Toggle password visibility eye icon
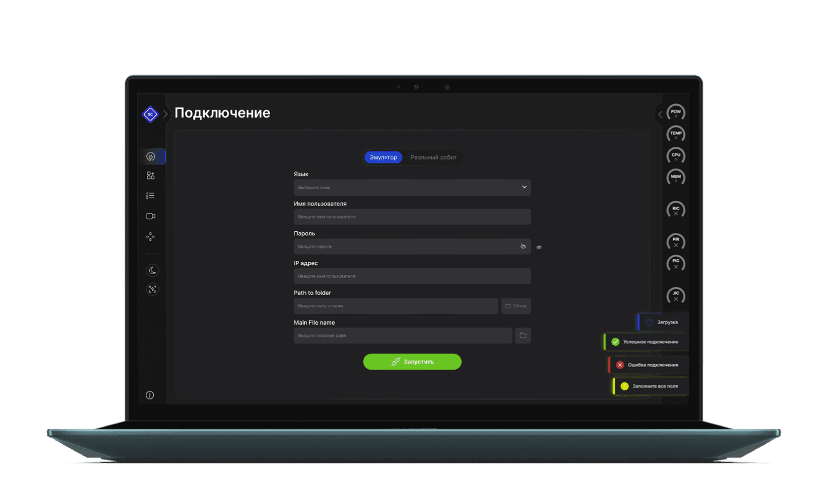Screen dimensions: 825x504 [523, 247]
